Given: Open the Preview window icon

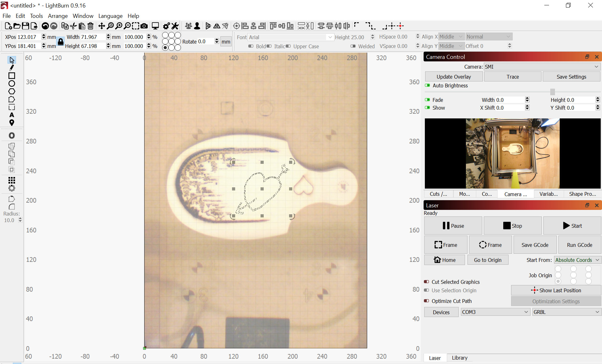Looking at the screenshot, I should click(x=155, y=26).
